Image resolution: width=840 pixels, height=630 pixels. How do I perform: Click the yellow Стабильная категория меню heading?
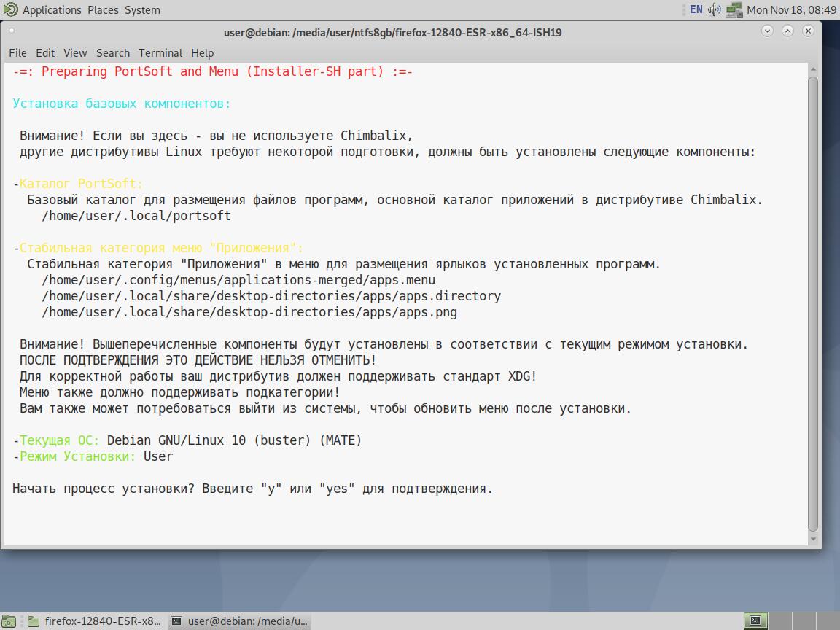[x=161, y=248]
